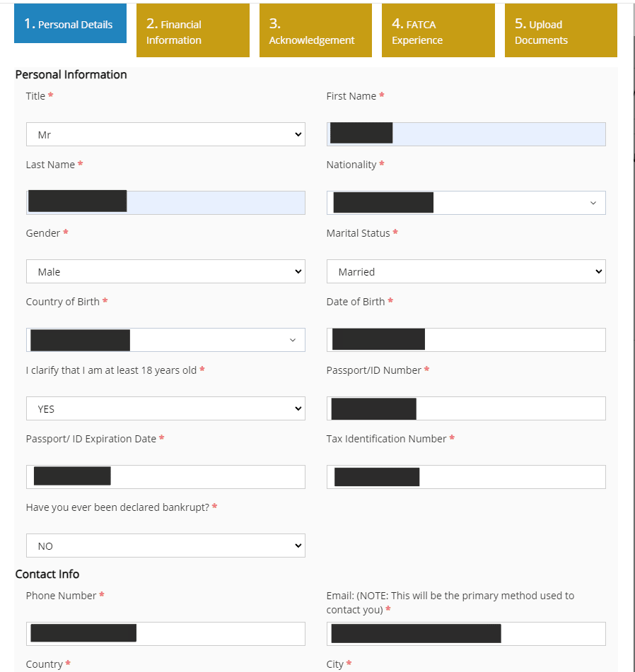Open the Personal Details step tab
635x672 pixels.
70,23
